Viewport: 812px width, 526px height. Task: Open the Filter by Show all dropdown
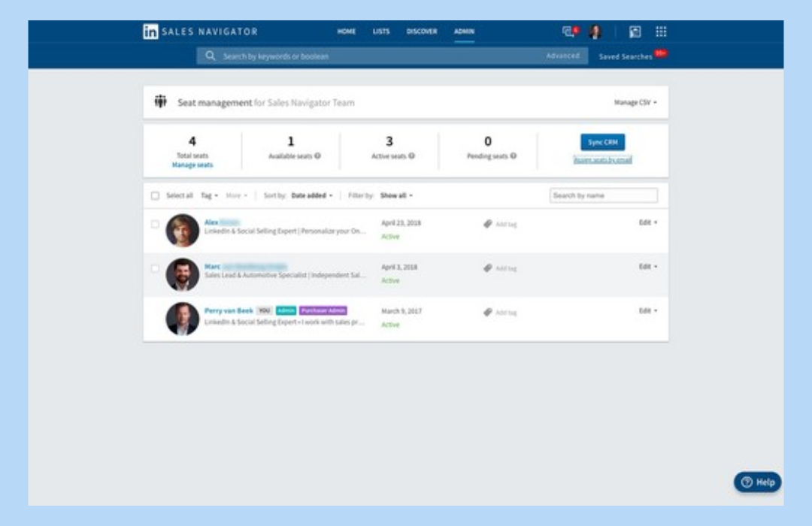point(396,195)
